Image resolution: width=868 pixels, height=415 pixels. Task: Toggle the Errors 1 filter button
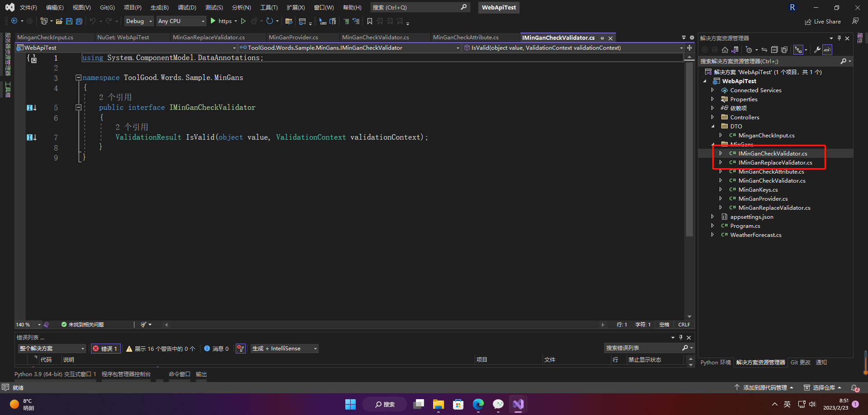click(x=105, y=349)
